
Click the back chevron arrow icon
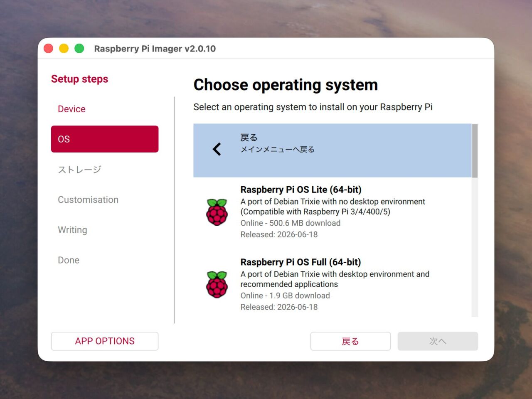[x=217, y=149]
